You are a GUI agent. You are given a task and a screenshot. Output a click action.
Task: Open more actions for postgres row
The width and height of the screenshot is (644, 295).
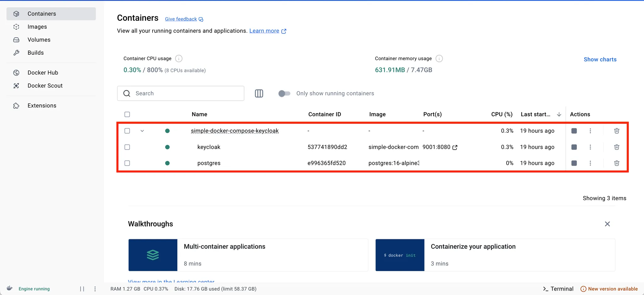click(x=590, y=163)
